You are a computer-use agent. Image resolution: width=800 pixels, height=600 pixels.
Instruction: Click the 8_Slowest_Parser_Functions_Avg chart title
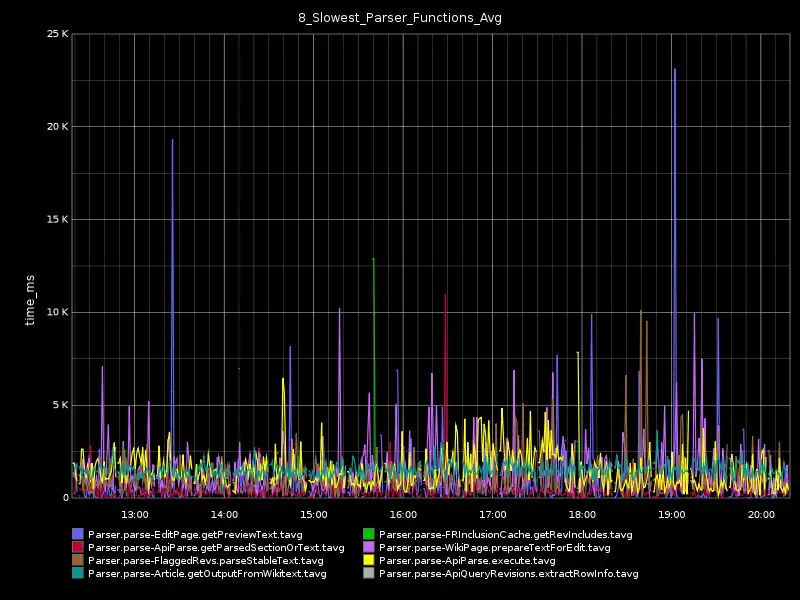click(x=400, y=18)
